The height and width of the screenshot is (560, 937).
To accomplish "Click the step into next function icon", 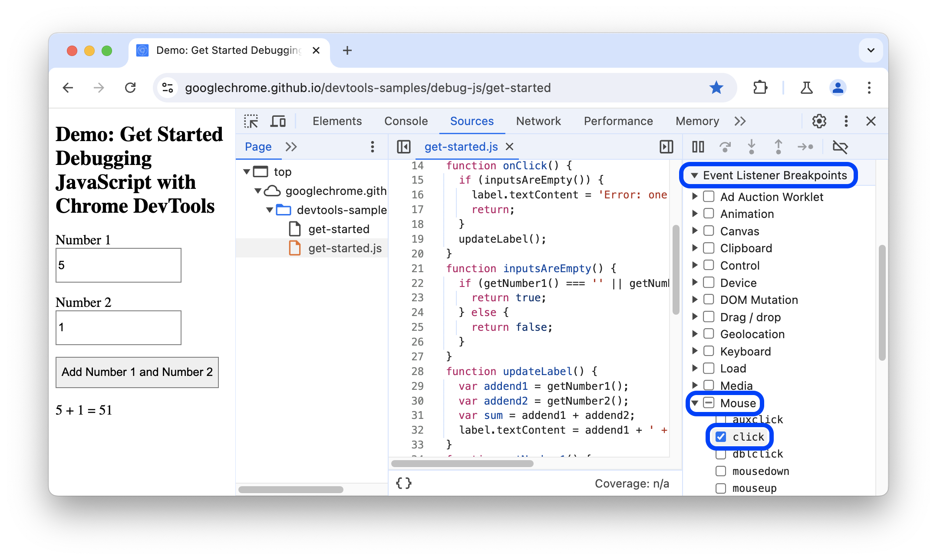I will (x=752, y=147).
